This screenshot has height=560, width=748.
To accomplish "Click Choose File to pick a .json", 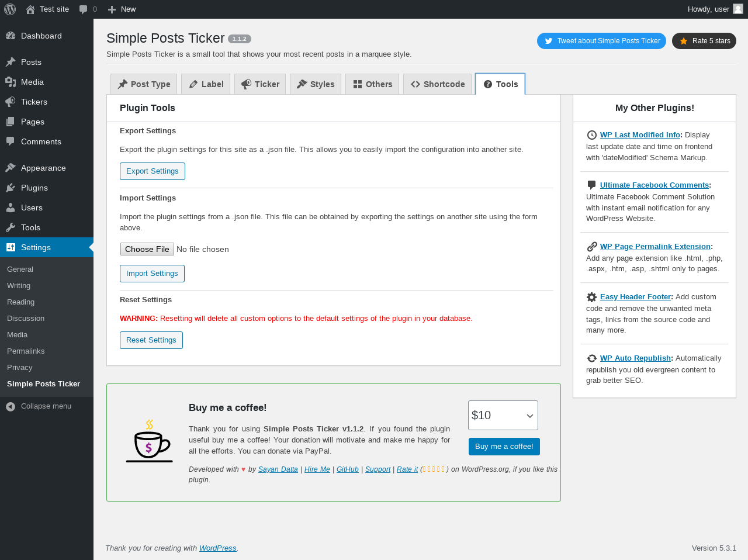I will tap(147, 249).
